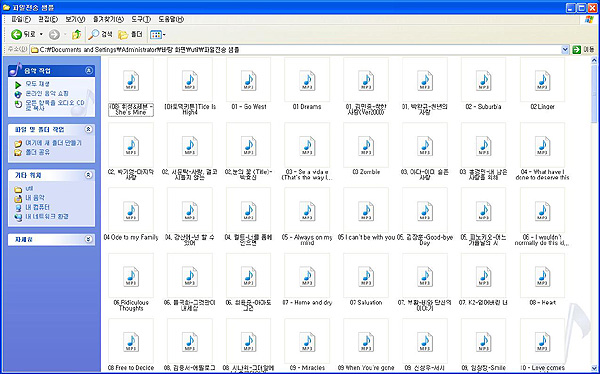Select 10 - Love comes file
Viewport: 600px width, 374px height.
click(543, 345)
